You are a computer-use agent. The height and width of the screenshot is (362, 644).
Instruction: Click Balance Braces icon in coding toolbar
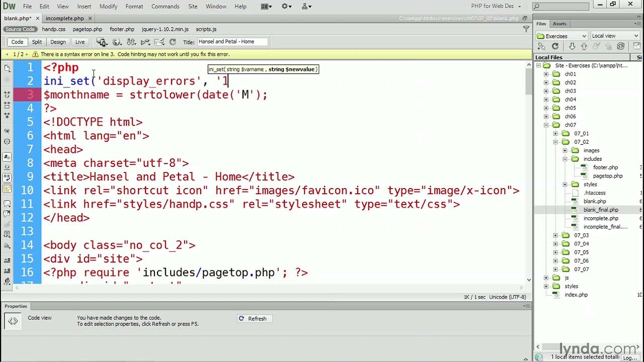[7, 142]
